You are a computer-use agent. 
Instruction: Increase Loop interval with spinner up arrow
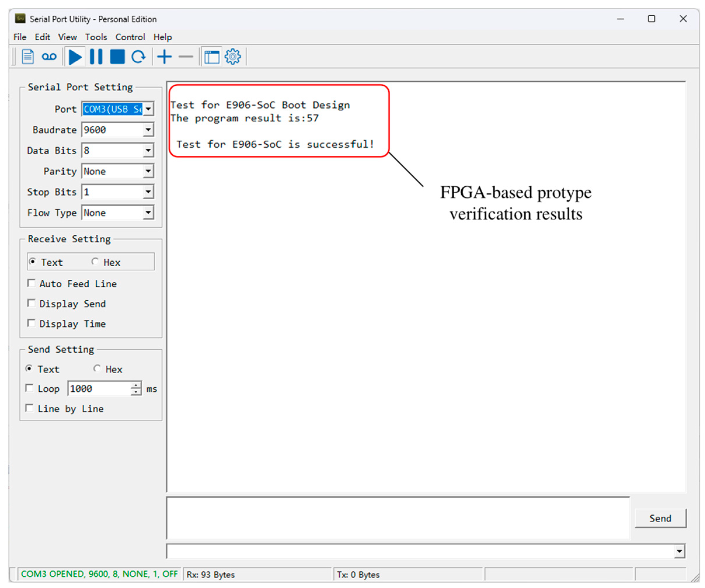coord(136,385)
